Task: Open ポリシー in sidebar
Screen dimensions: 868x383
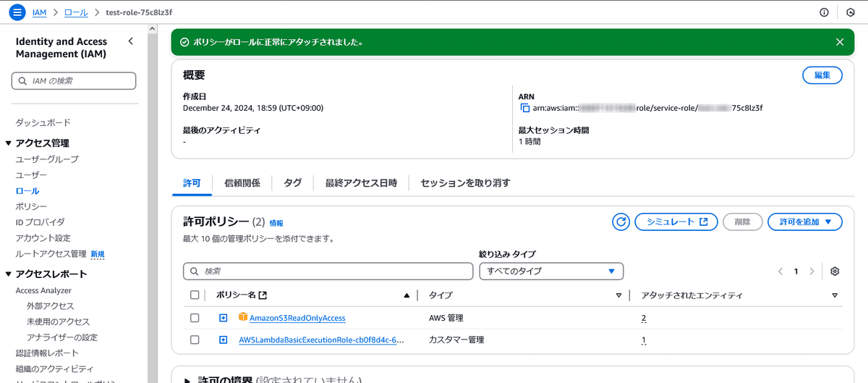Action: point(31,206)
